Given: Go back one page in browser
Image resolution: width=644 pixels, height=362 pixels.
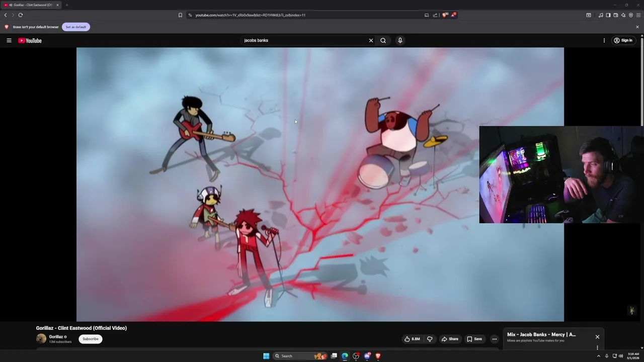Looking at the screenshot, I should [6, 15].
